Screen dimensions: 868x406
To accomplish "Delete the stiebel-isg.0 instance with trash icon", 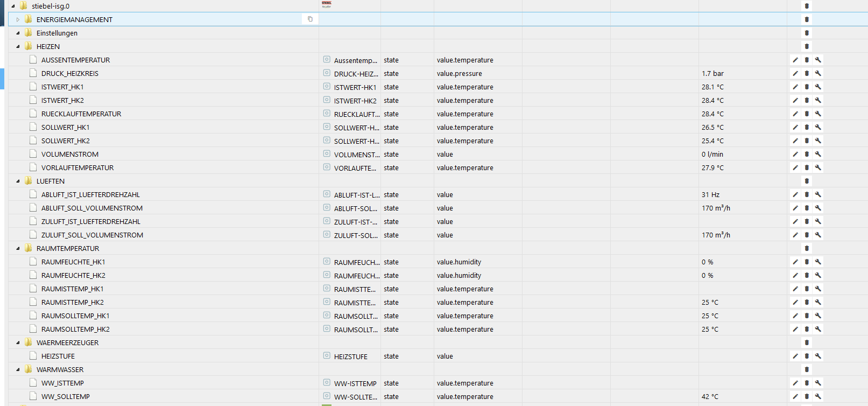I will click(807, 6).
